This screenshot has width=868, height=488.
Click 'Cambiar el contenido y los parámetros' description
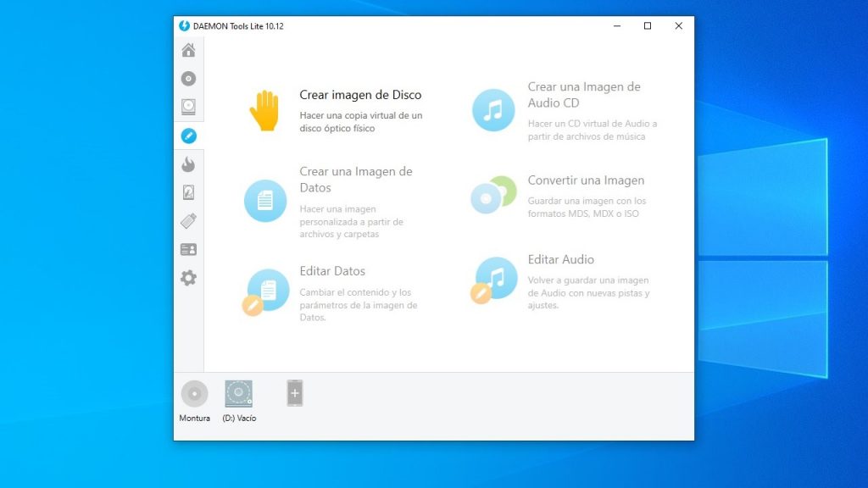click(x=359, y=305)
